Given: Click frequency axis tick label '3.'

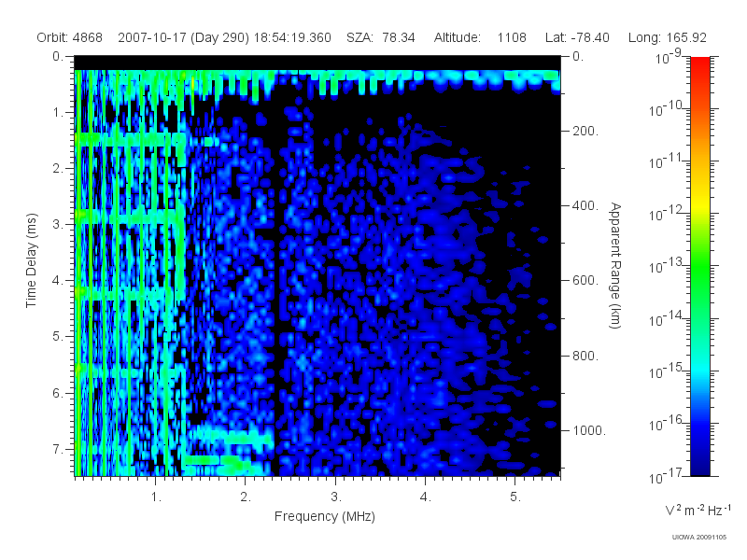Looking at the screenshot, I should [335, 497].
